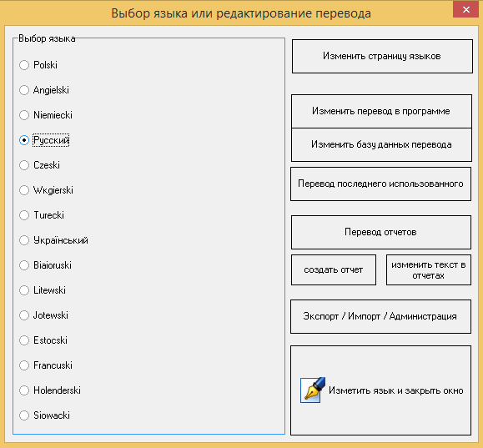This screenshot has height=448, width=483.
Task: Close the language selection window
Action: click(x=465, y=9)
